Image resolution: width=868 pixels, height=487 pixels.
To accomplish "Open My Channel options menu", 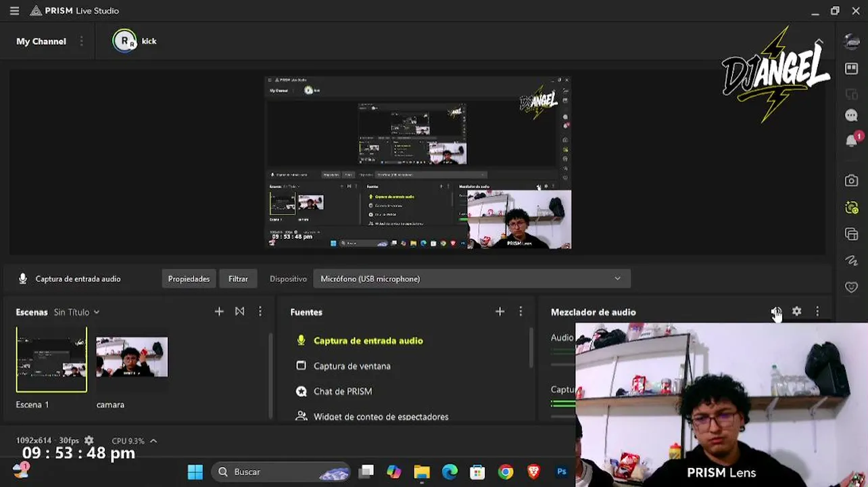I will click(81, 41).
